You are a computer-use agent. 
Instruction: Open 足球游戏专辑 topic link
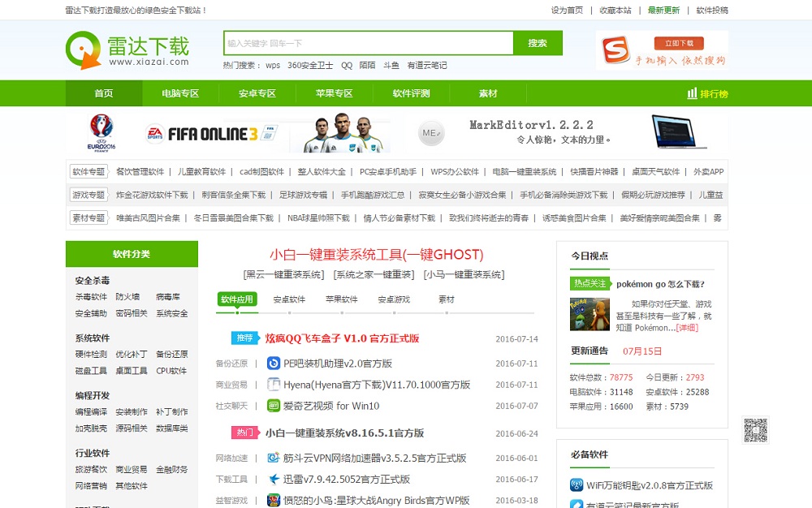tap(304, 195)
